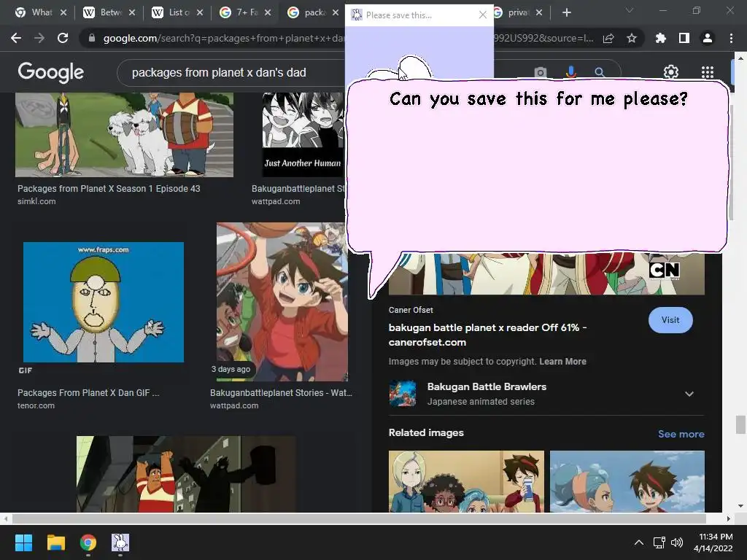Click the Visit button
This screenshot has width=747, height=560.
point(670,320)
